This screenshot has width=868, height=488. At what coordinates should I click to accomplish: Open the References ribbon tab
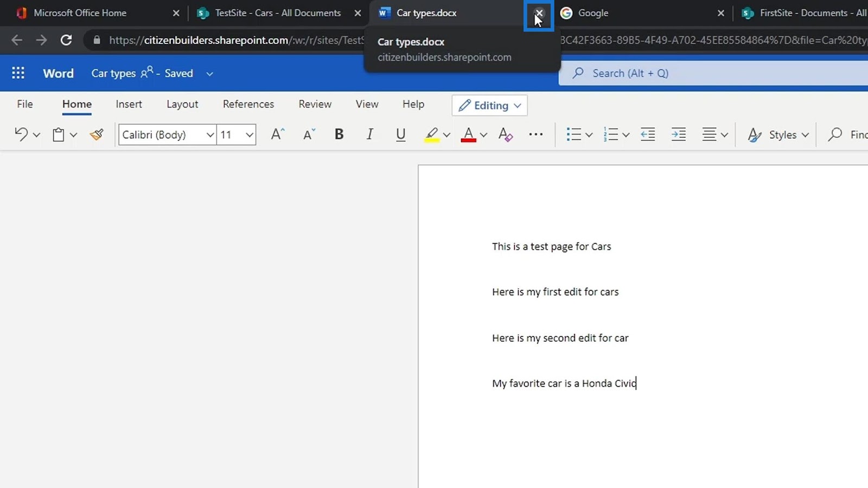pyautogui.click(x=248, y=104)
